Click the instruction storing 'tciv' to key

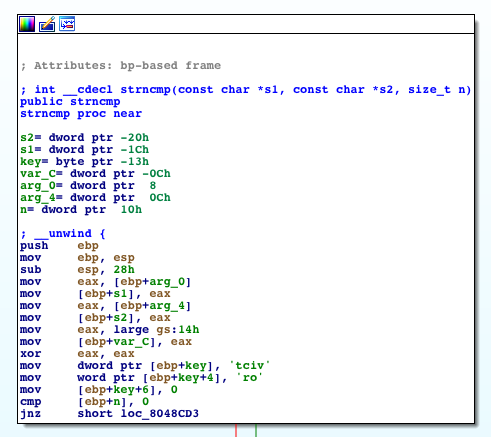[x=145, y=365]
